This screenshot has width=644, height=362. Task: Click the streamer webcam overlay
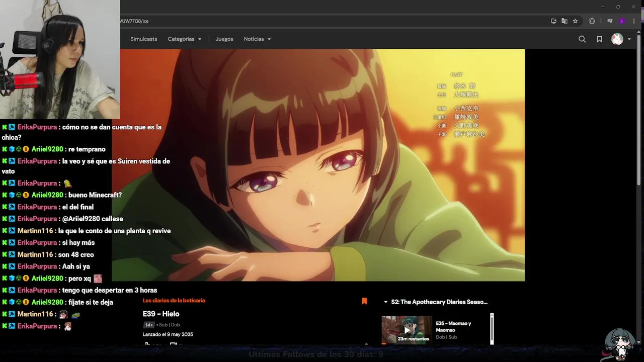[x=60, y=59]
